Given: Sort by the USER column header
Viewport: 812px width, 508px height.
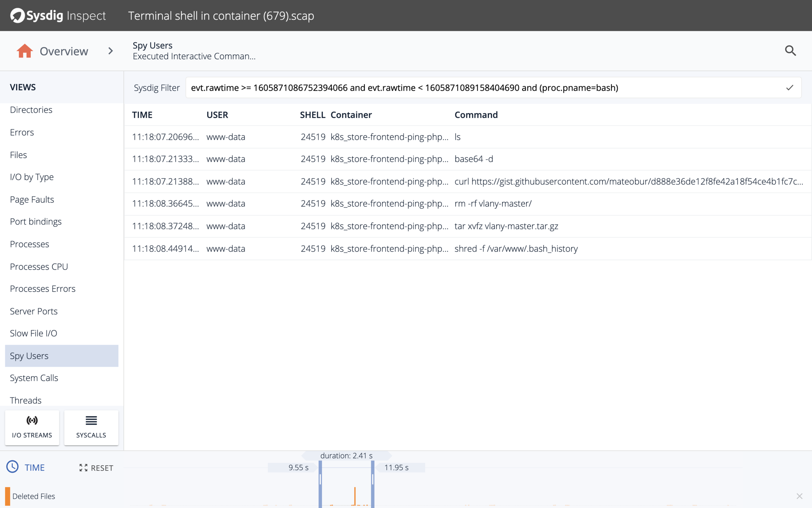Looking at the screenshot, I should coord(217,115).
